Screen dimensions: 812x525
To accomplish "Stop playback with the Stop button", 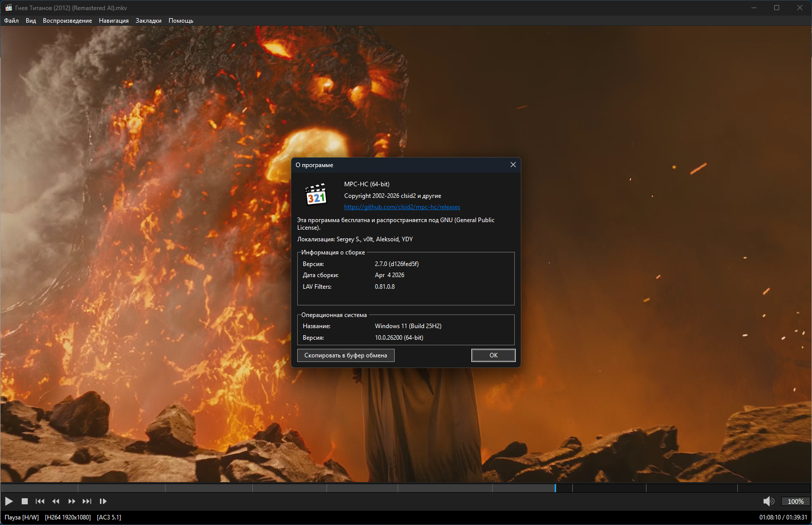I will (25, 501).
